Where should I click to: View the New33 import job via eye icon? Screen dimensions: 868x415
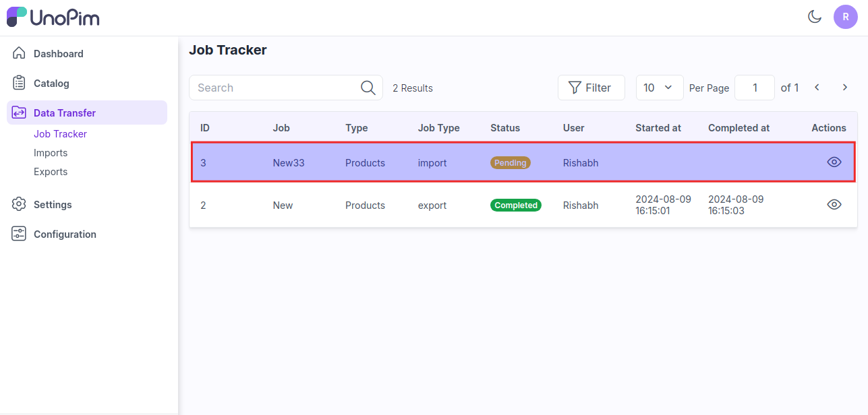tap(834, 162)
